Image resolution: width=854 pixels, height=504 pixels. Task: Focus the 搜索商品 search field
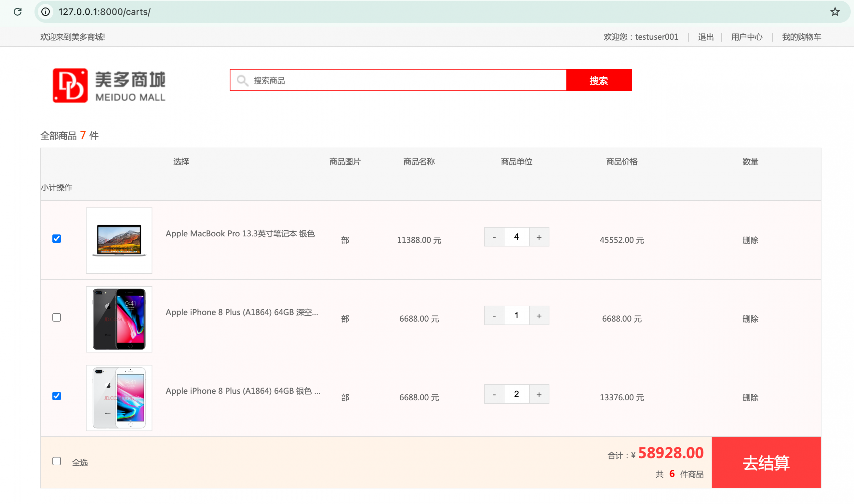coord(398,80)
